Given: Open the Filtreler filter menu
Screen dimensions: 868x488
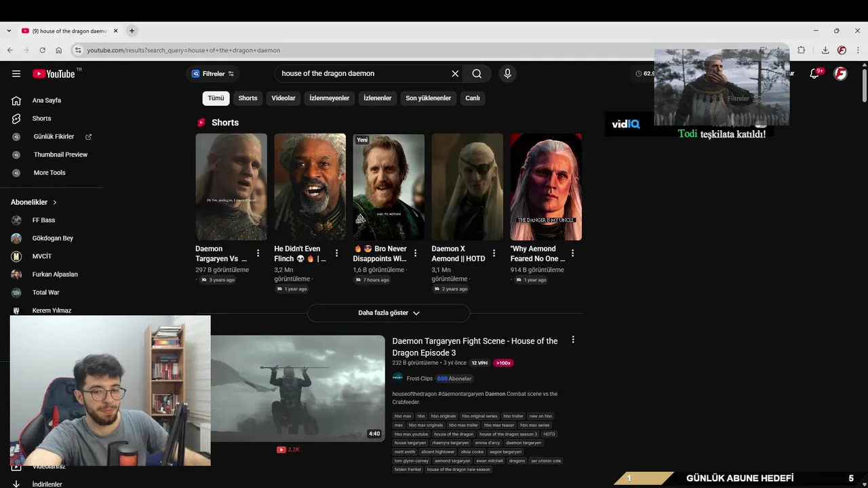Looking at the screenshot, I should [212, 74].
